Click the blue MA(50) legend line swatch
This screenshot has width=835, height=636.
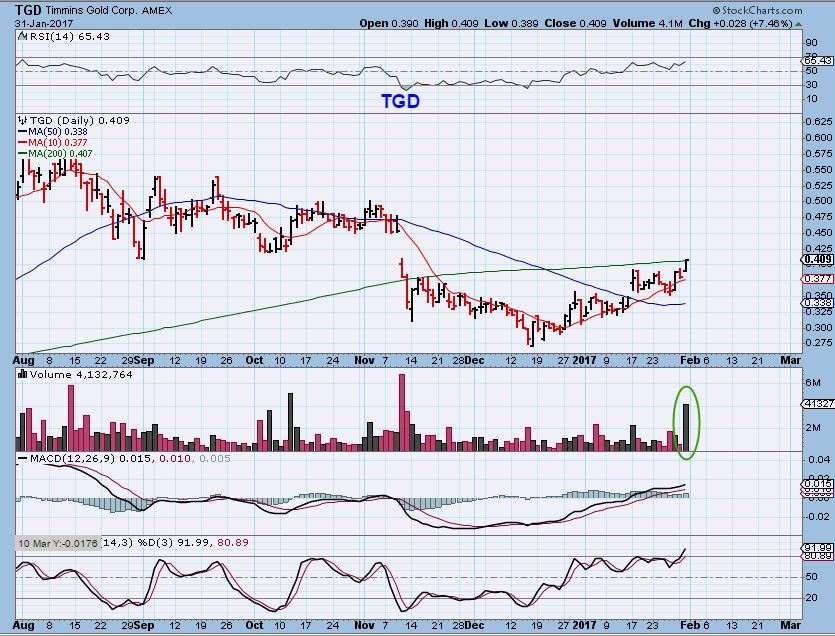pyautogui.click(x=22, y=132)
